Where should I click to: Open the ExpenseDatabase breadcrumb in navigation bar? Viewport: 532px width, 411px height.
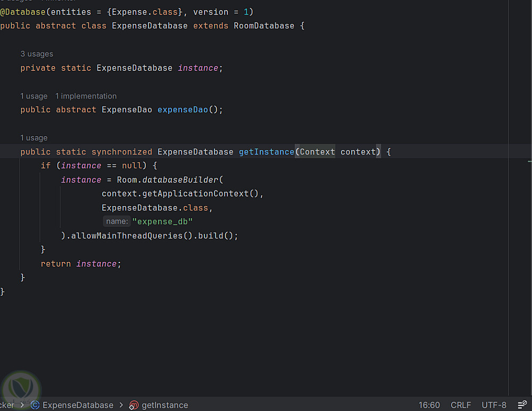point(78,405)
